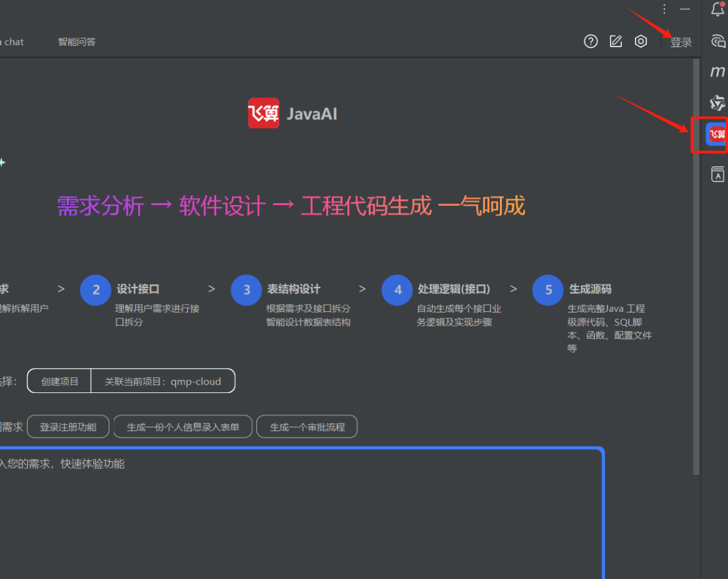Switch to the chat tab
728x579 pixels.
point(12,42)
